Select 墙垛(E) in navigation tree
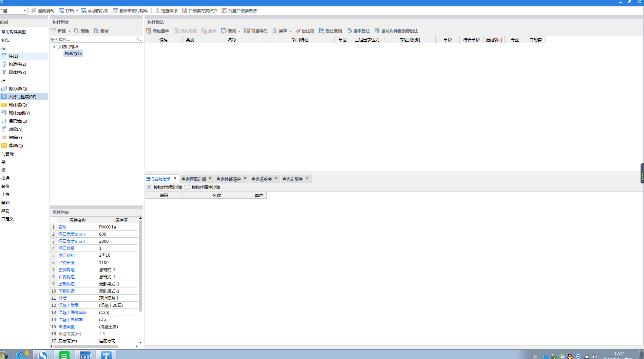Viewport: 644px width, 359px height. coord(15,138)
